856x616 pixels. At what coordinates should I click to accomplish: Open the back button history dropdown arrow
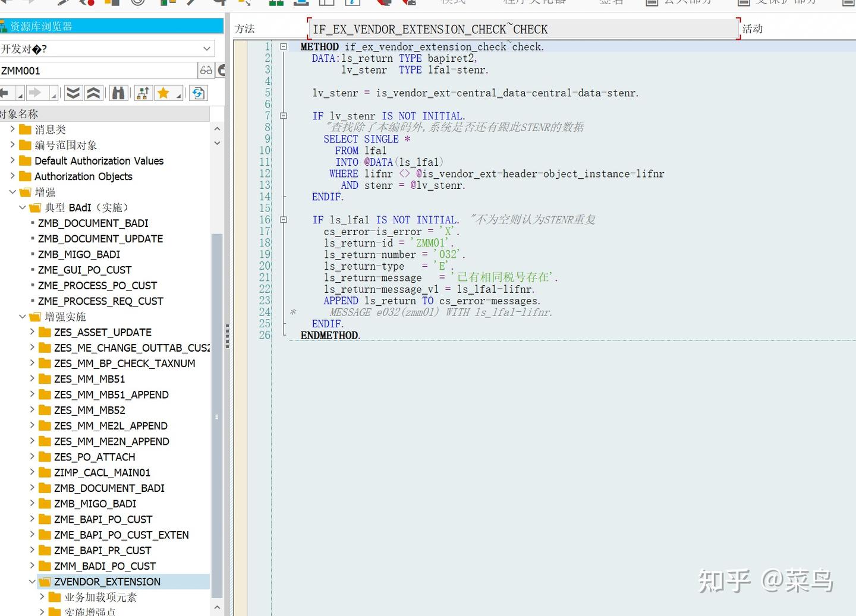click(x=20, y=95)
